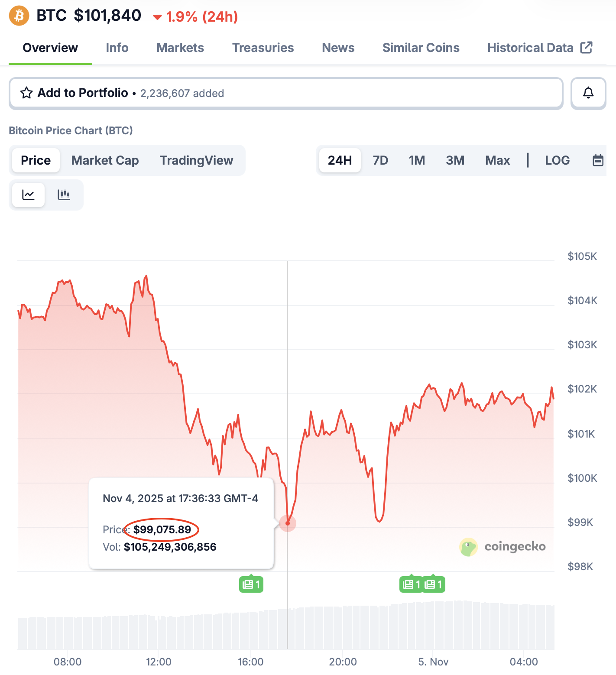
Task: Click the news marker near 16:00
Action: point(251,584)
